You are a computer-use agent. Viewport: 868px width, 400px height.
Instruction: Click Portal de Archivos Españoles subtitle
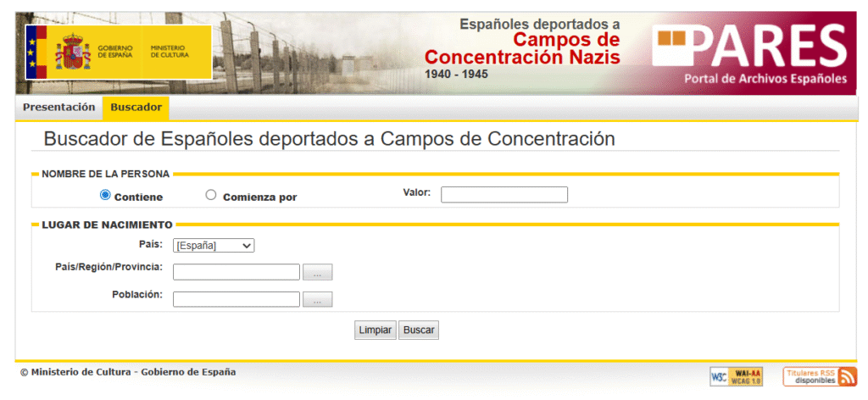tap(765, 79)
